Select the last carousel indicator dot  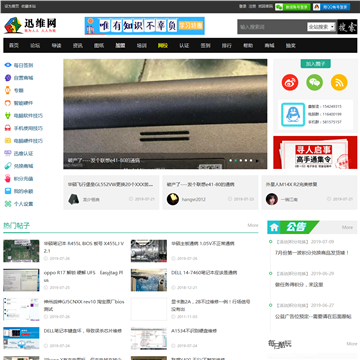click(x=251, y=161)
